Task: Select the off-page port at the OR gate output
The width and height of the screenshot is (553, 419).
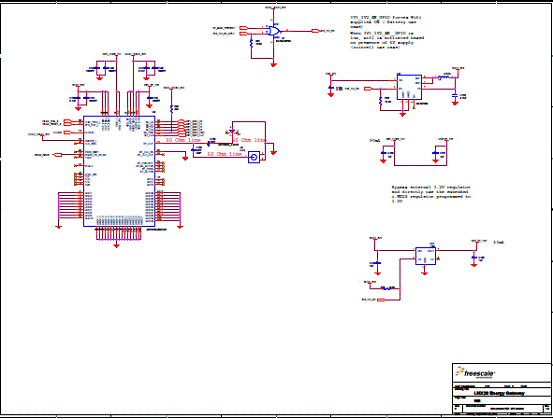Action: coord(315,31)
